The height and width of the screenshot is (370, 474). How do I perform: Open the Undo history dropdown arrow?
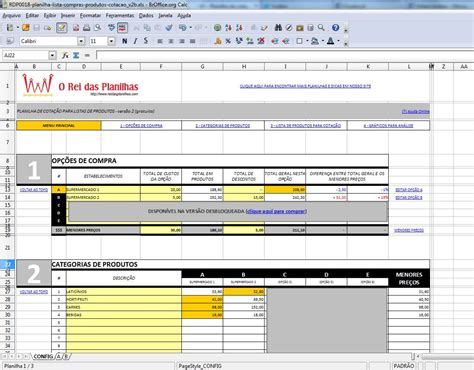pyautogui.click(x=190, y=28)
